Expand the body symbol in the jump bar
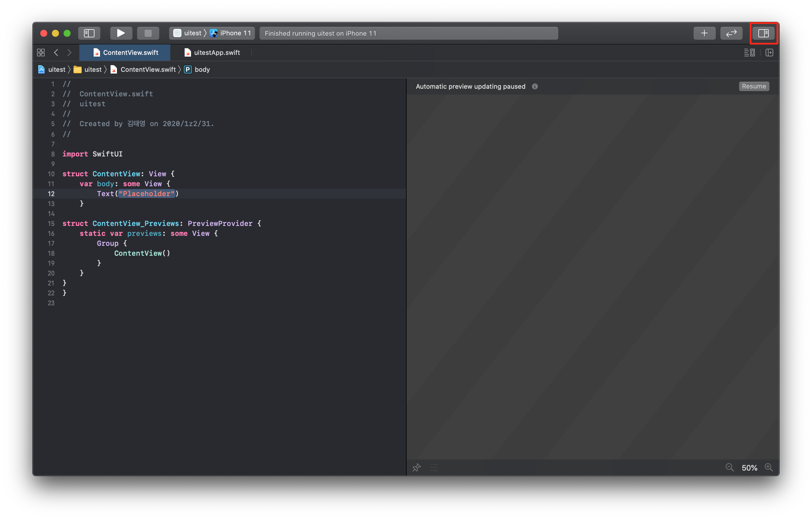This screenshot has width=812, height=519. [202, 69]
